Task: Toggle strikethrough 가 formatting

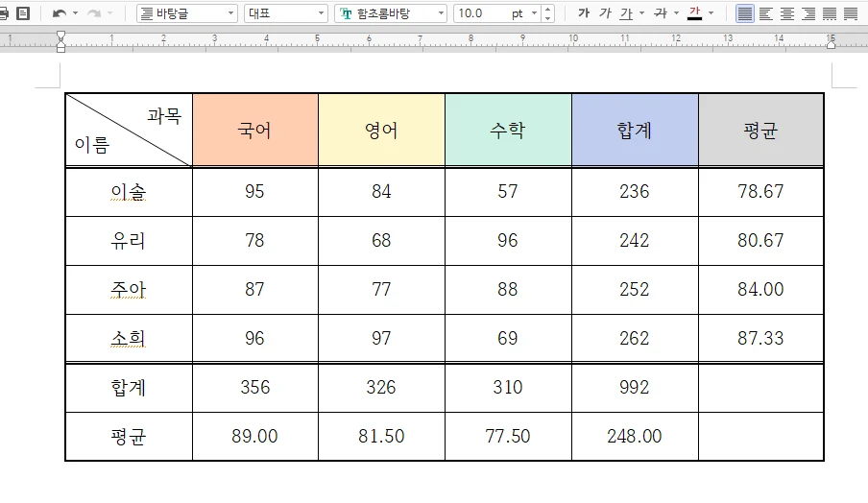Action: tap(661, 13)
